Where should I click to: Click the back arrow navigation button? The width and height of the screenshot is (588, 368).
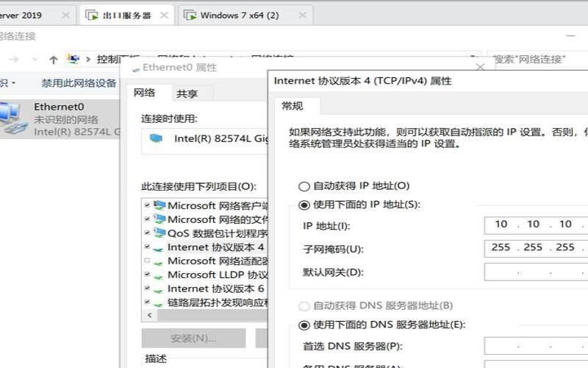tap(15, 60)
